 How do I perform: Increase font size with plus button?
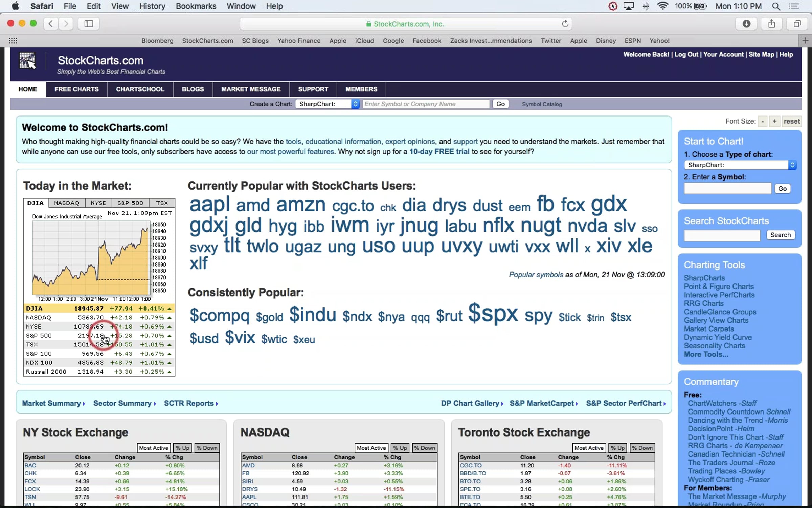(x=774, y=121)
